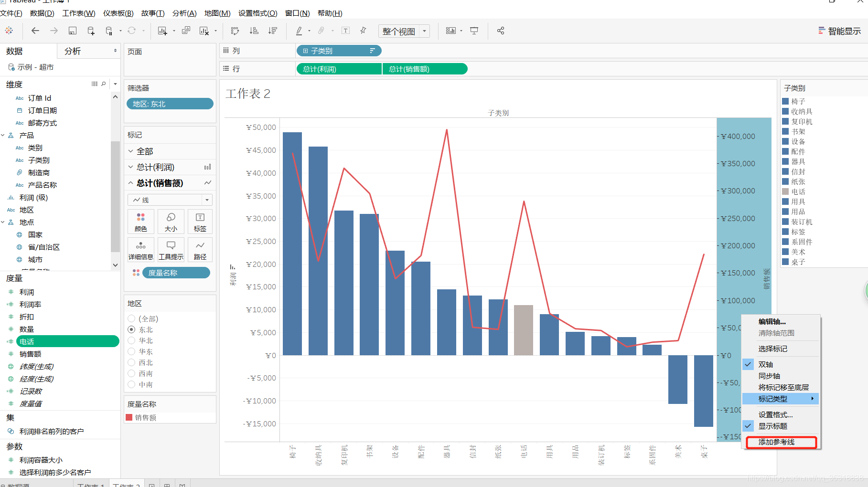
Task: Click the 电话 gray legend color swatch
Action: tap(785, 191)
